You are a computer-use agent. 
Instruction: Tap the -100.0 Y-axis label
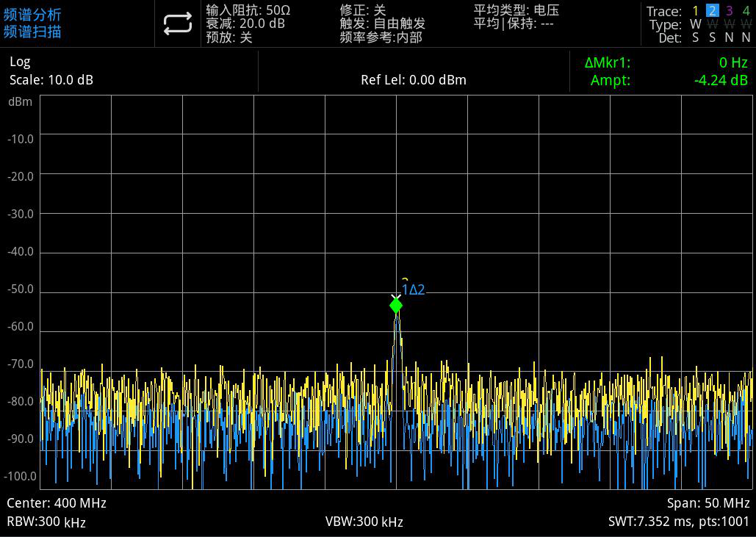(20, 476)
